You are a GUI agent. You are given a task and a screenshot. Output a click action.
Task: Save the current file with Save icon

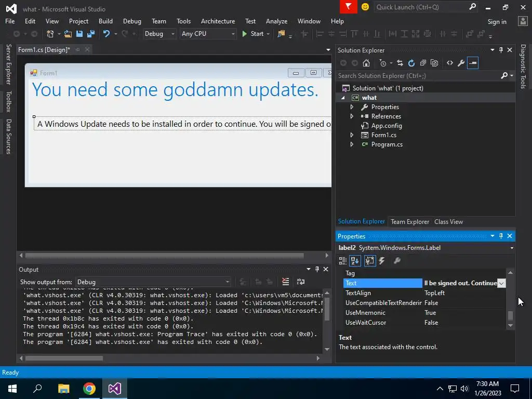[x=79, y=34]
